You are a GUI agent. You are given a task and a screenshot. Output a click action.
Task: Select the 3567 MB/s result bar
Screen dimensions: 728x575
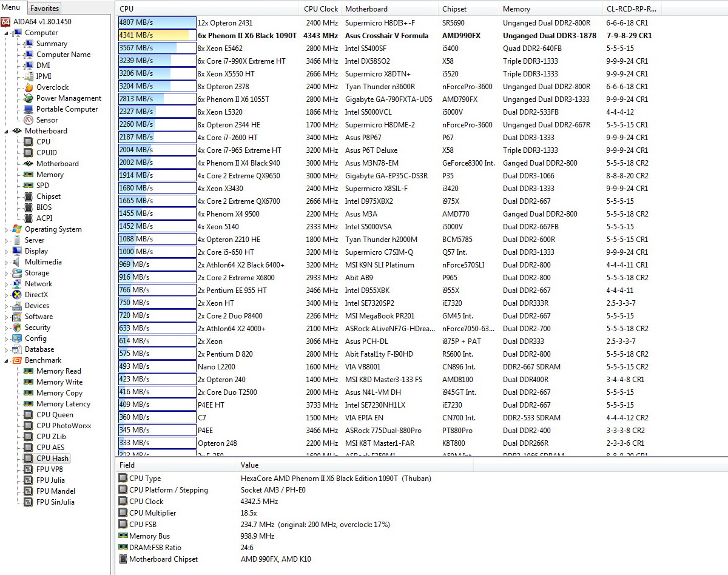157,48
